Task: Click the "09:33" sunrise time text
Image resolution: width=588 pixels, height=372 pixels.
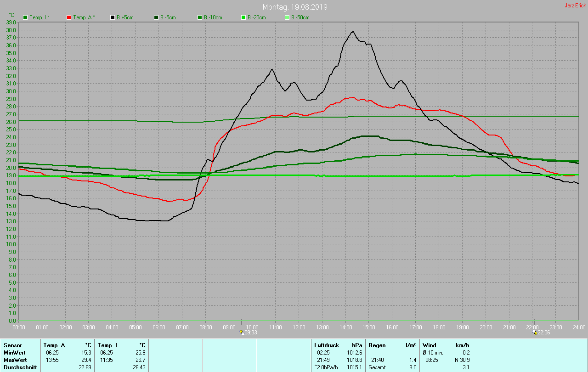Action: (251, 333)
